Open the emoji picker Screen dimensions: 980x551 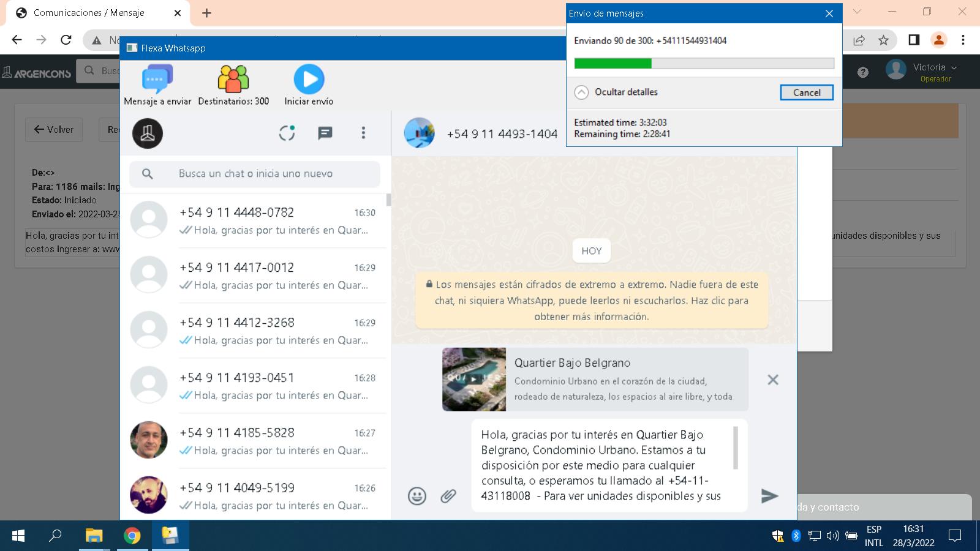[417, 496]
